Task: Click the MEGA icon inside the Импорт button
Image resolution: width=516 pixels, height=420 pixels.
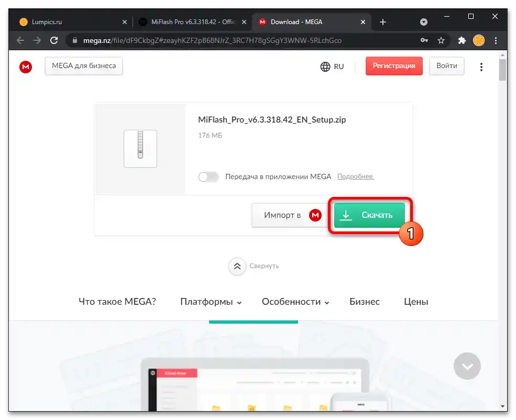Action: click(x=315, y=215)
